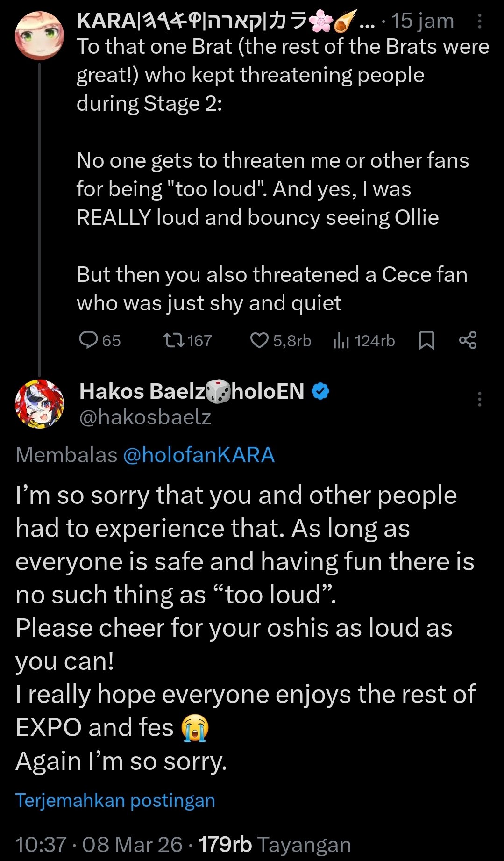Tap Terjemahkan postingan to translate
Image resolution: width=504 pixels, height=861 pixels.
(x=115, y=800)
